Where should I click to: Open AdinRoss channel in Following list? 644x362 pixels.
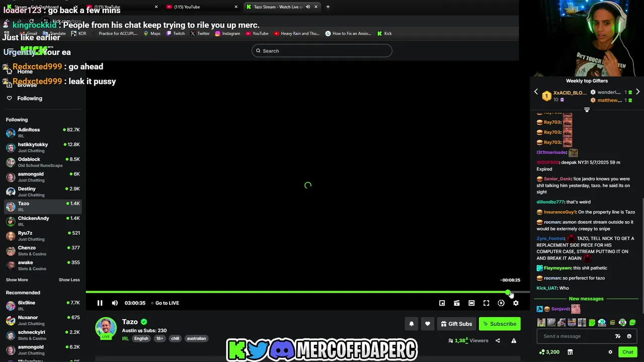pos(43,133)
